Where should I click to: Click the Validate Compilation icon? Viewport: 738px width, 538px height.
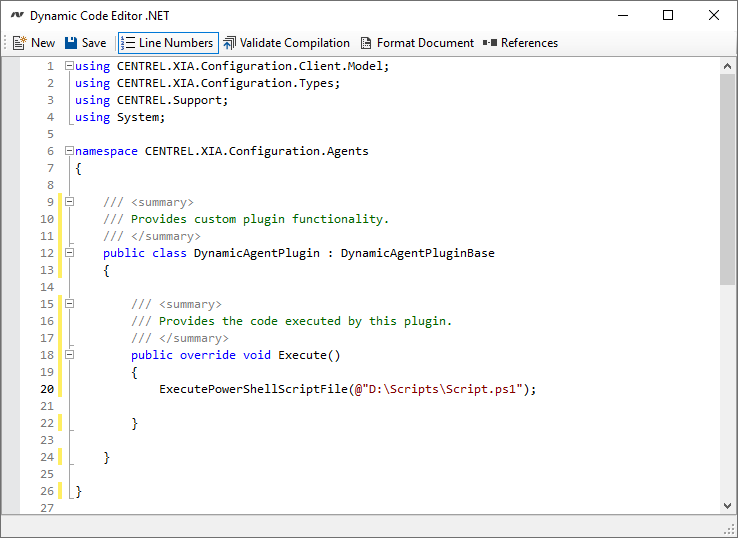click(x=230, y=43)
